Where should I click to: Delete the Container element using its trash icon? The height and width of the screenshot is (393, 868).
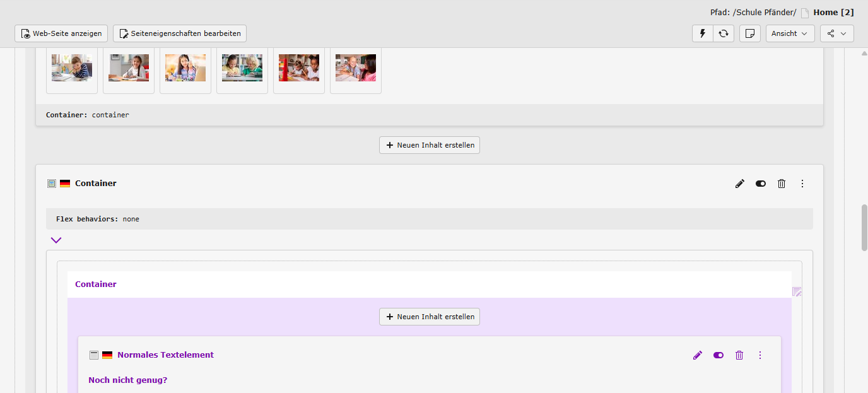click(782, 184)
